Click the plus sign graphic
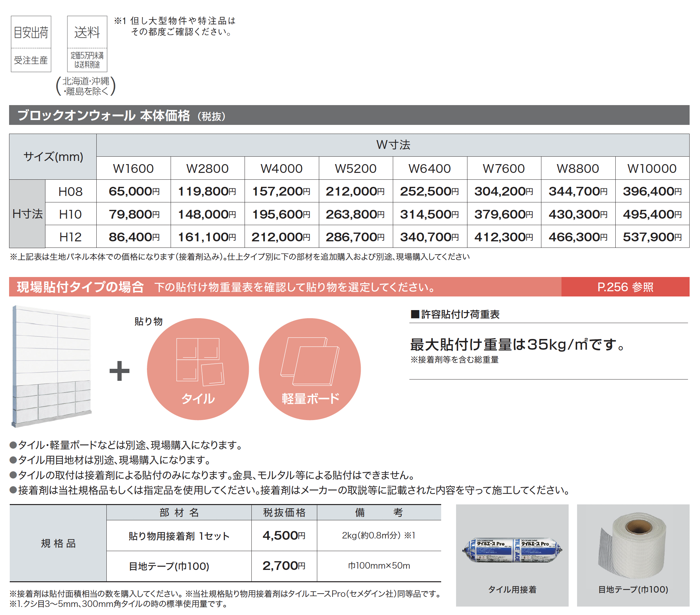Screen dimensions: 700x615 (119, 371)
